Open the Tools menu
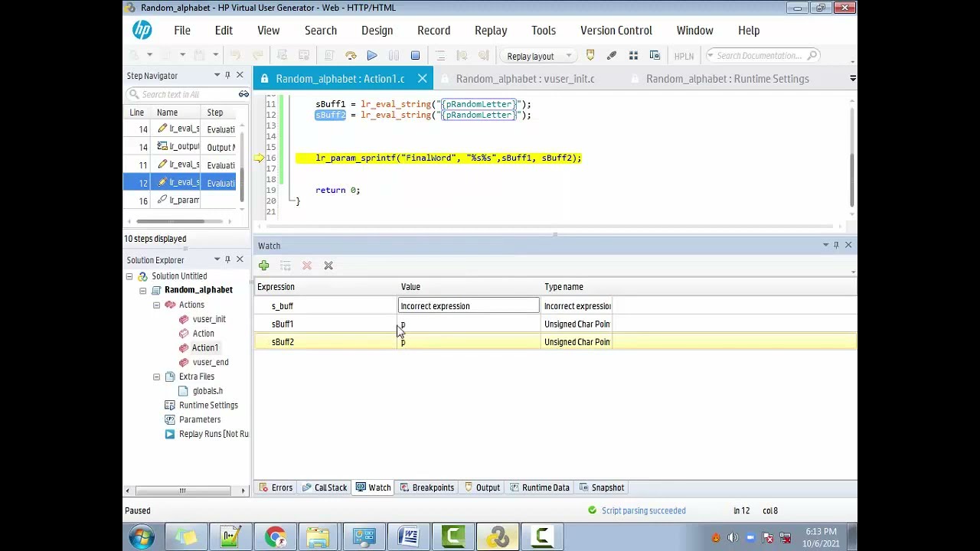 pyautogui.click(x=544, y=31)
